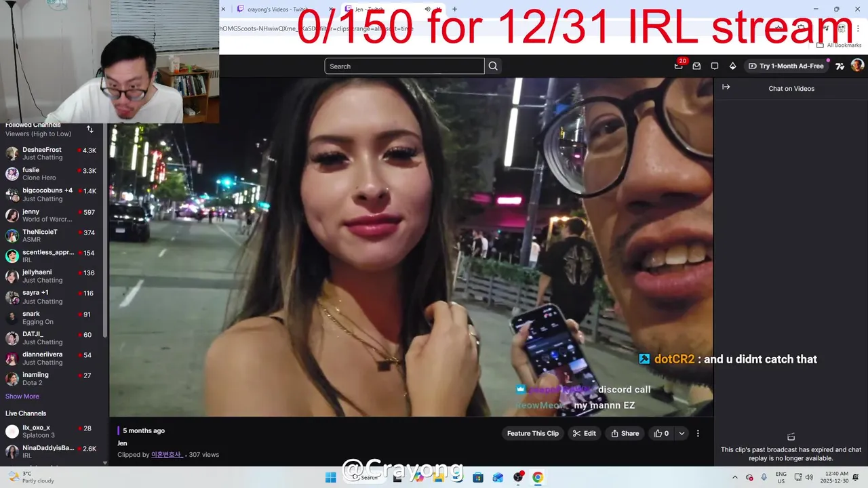
Task: Open the user avatar menu
Action: pos(857,66)
